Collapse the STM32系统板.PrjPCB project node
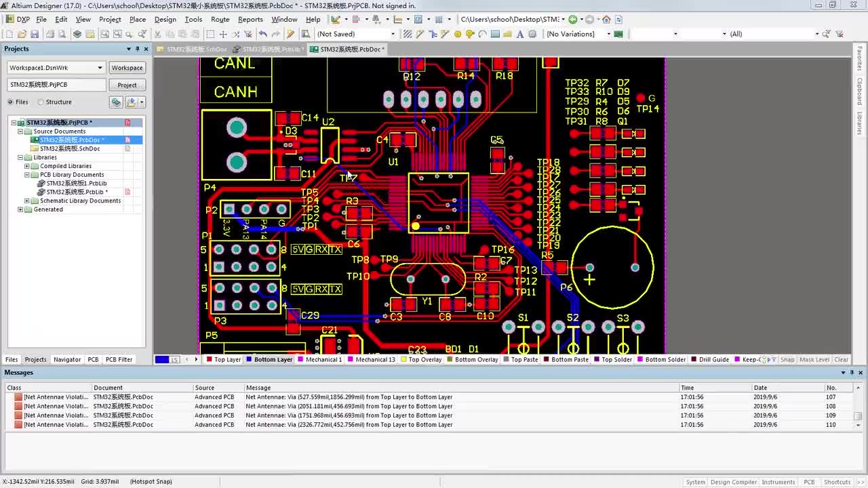Screen dimensions: 868x488 click(13, 123)
